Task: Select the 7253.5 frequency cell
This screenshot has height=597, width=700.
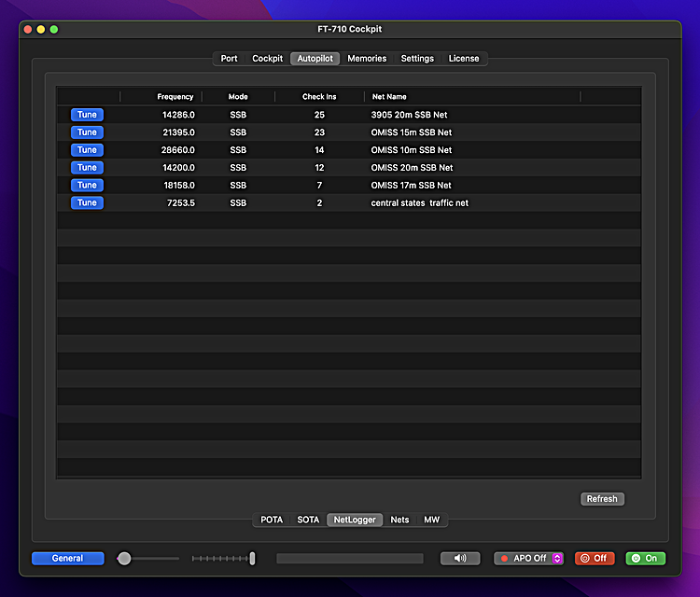Action: 181,202
